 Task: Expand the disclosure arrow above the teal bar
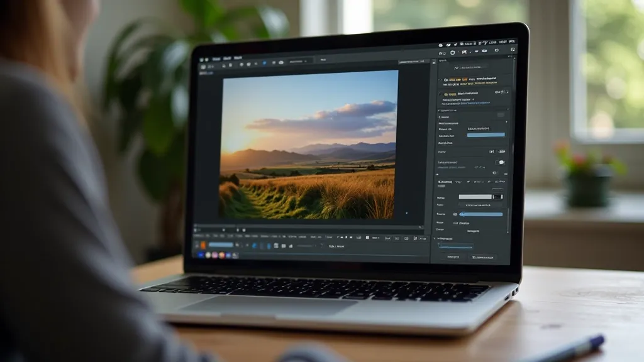(x=435, y=238)
